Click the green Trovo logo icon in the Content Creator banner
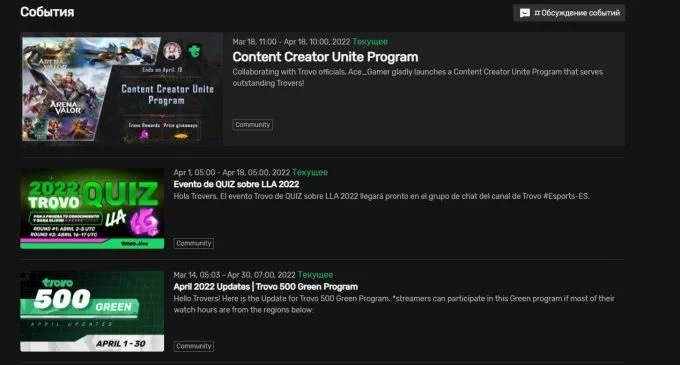Viewport: 680px width, 365px height. pos(195,51)
